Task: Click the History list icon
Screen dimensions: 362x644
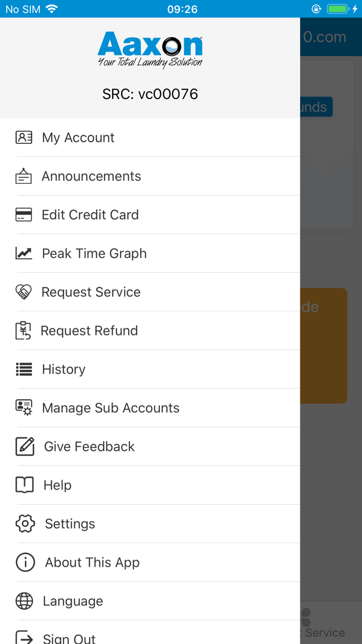Action: tap(24, 369)
